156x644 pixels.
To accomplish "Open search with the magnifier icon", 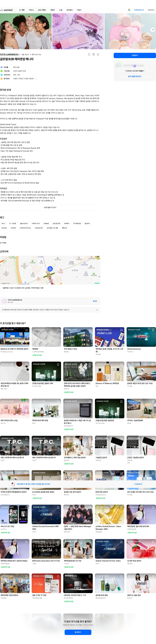I will [129, 10].
